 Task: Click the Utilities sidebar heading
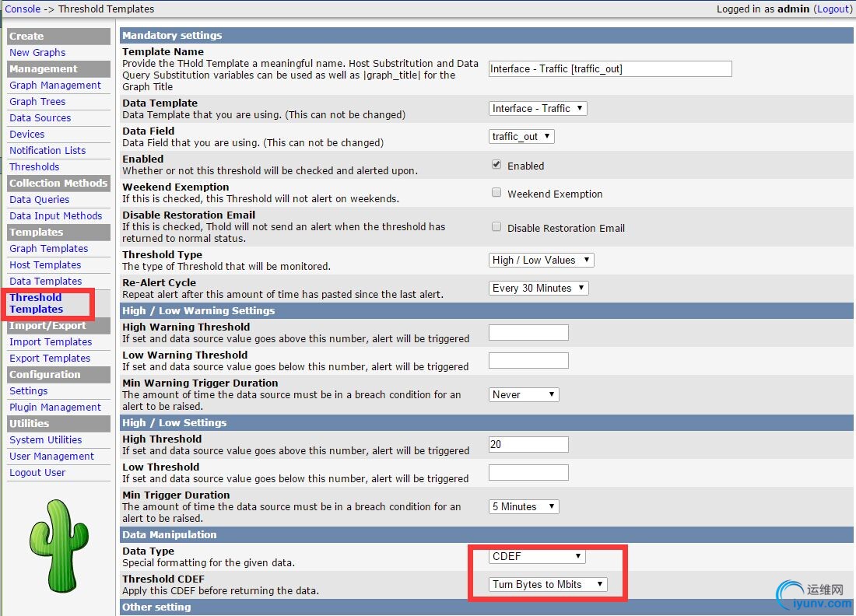point(58,424)
